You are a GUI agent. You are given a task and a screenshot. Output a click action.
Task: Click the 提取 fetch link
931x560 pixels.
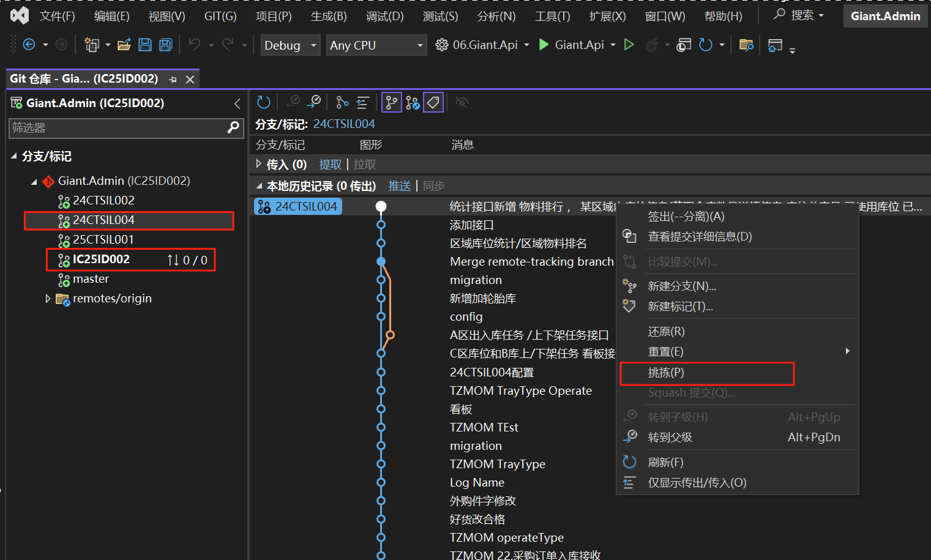pyautogui.click(x=330, y=165)
